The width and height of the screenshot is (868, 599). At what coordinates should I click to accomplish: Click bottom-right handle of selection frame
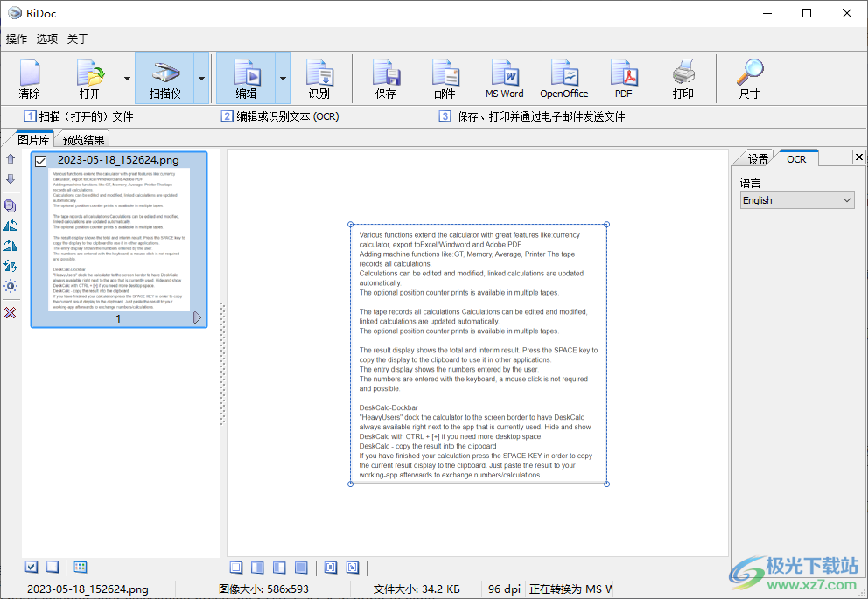coord(606,484)
